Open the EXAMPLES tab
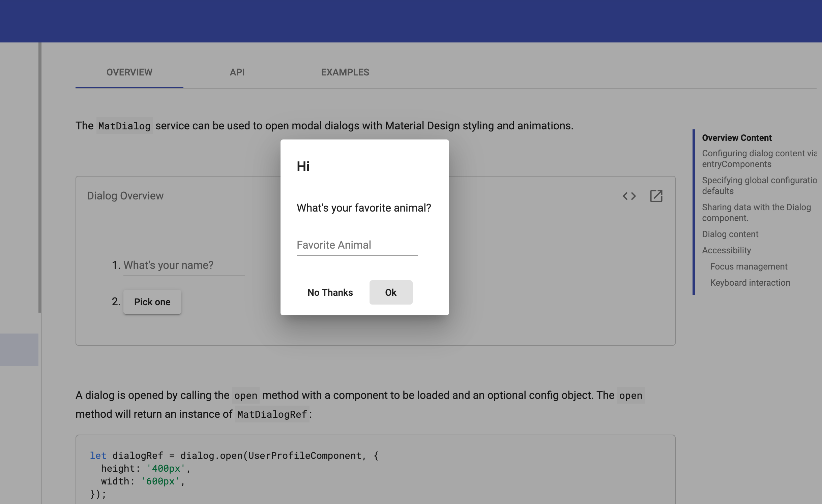This screenshot has height=504, width=822. pyautogui.click(x=345, y=72)
